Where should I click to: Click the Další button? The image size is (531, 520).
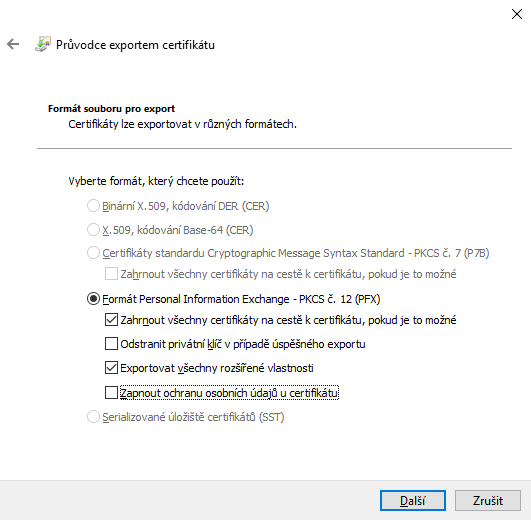[x=412, y=500]
